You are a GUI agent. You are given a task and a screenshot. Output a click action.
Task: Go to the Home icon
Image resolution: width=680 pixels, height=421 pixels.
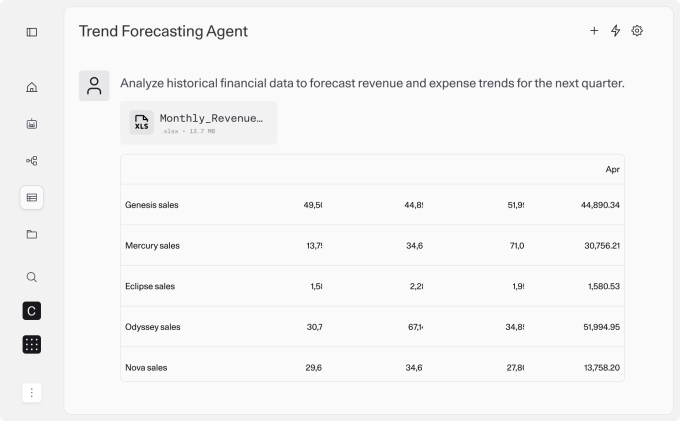tap(32, 87)
